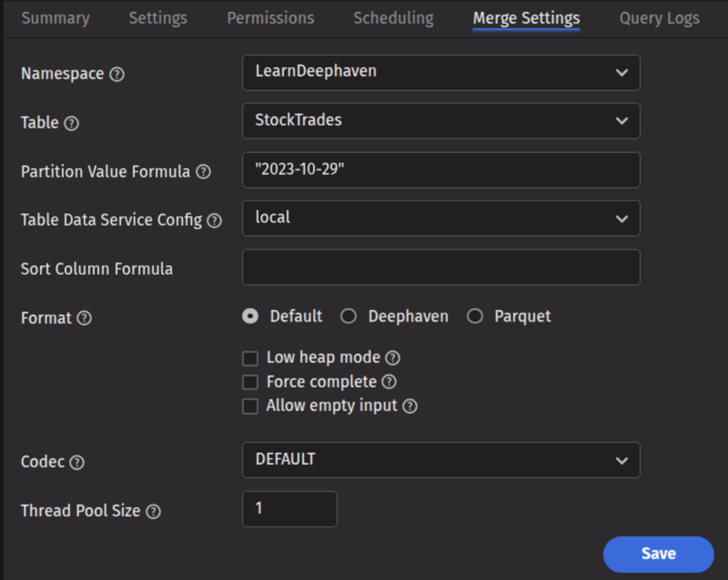728x580 pixels.
Task: Open the Namespace dropdown
Action: [441, 72]
